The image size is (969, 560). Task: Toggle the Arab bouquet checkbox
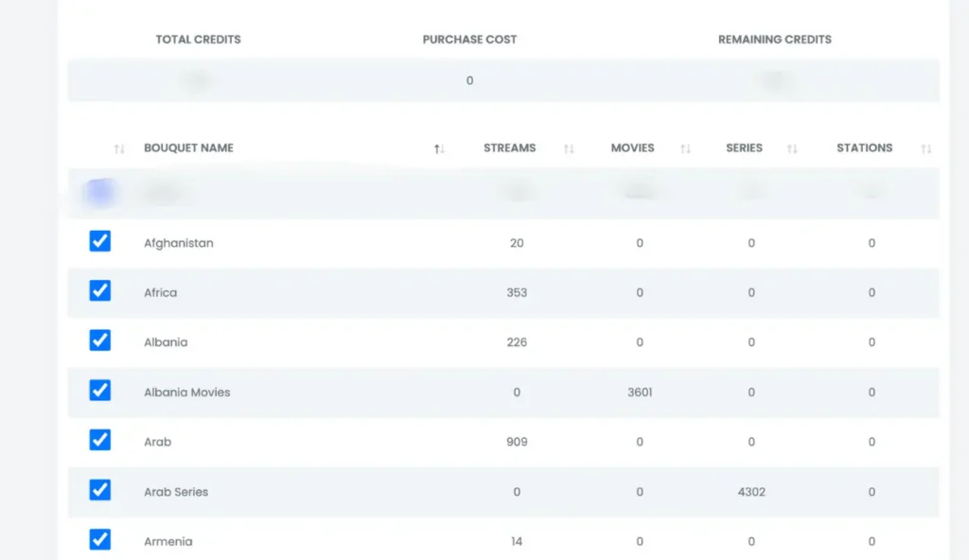pos(100,440)
